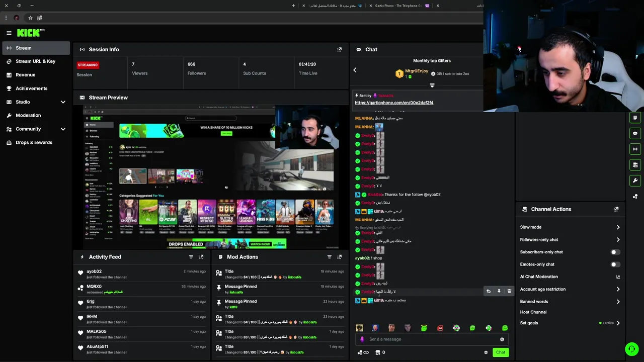Open the channel points infinity icon
The width and height of the screenshot is (644, 362).
tap(363, 352)
